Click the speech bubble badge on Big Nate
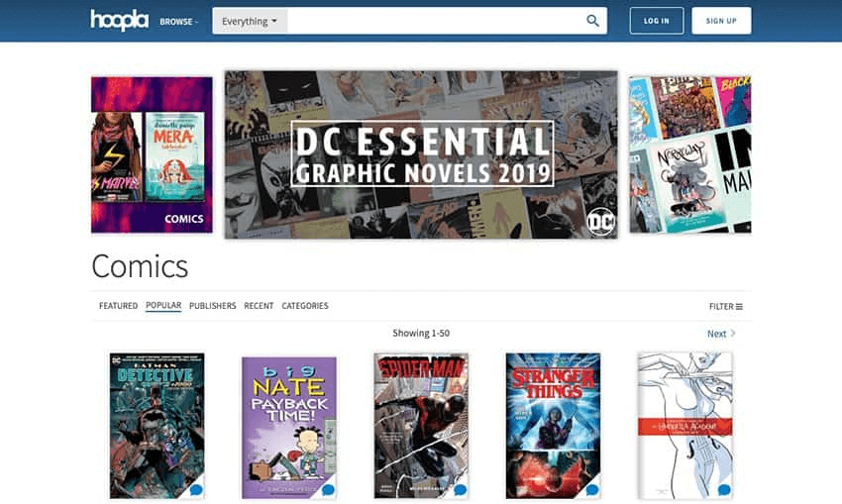Viewport: 842px width, 504px height. pos(328,490)
